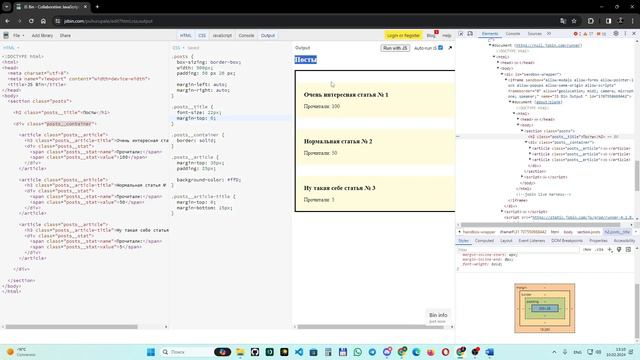Image resolution: width=640 pixels, height=360 pixels.
Task: Collapse the div posts__container node
Action: pos(526,142)
